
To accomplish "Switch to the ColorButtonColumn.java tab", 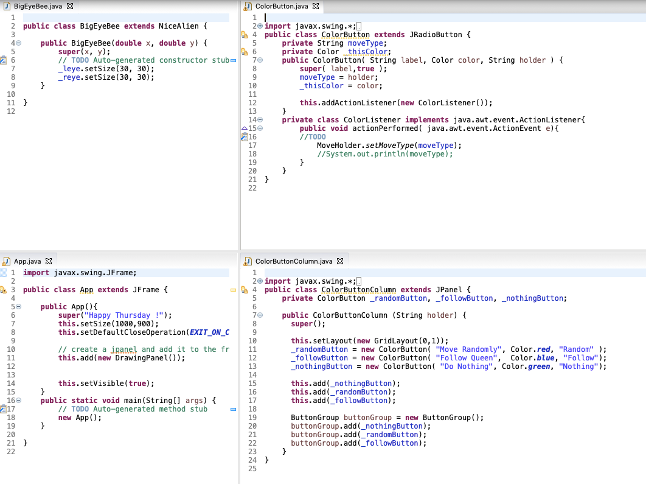I will pyautogui.click(x=293, y=261).
